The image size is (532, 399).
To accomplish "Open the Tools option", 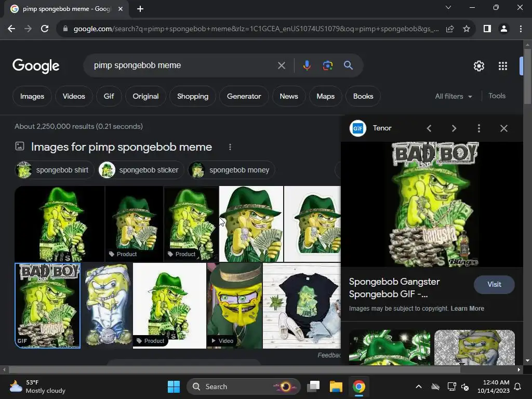I will click(497, 96).
